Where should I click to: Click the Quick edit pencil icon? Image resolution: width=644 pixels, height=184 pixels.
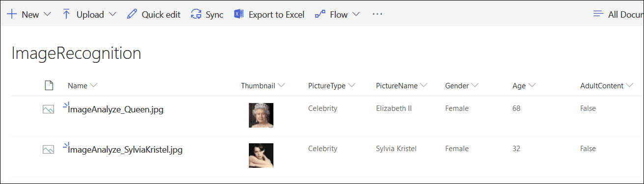(132, 14)
